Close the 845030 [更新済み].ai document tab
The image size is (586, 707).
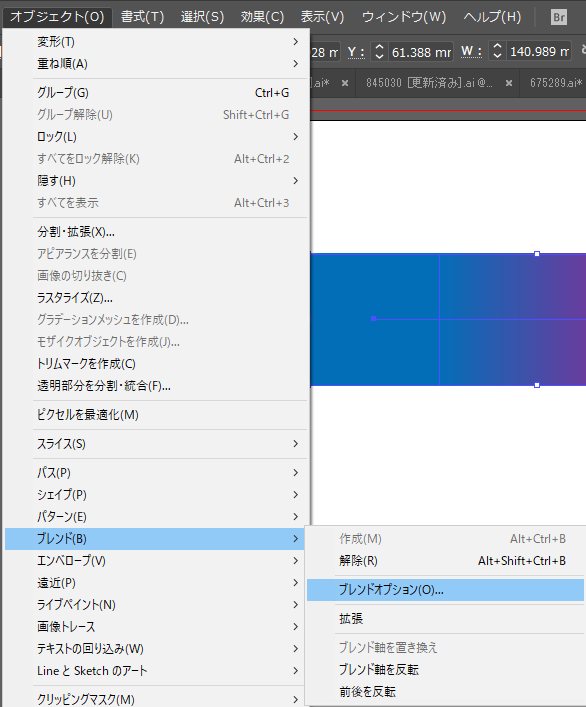coord(509,83)
